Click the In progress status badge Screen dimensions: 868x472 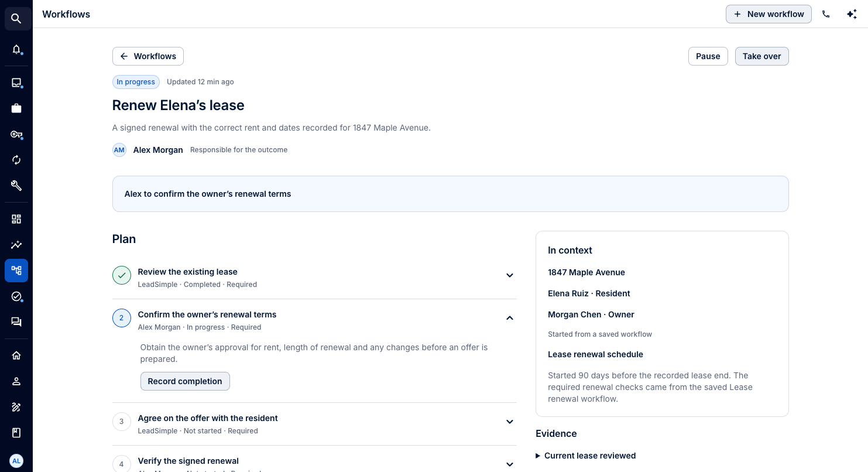tap(136, 82)
